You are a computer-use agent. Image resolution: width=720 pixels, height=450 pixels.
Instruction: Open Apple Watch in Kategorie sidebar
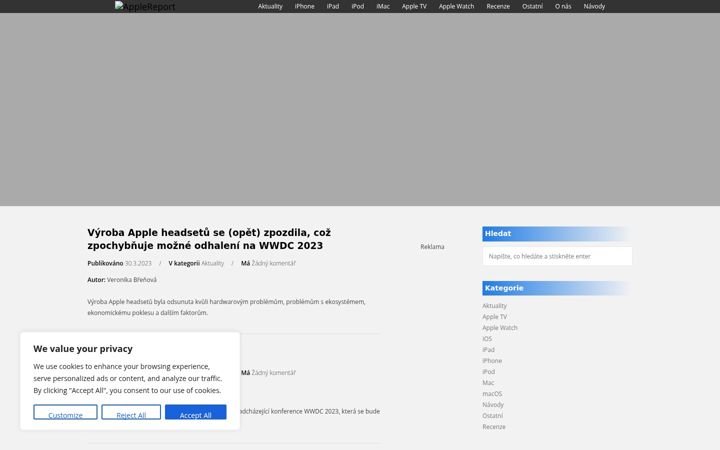click(x=500, y=328)
